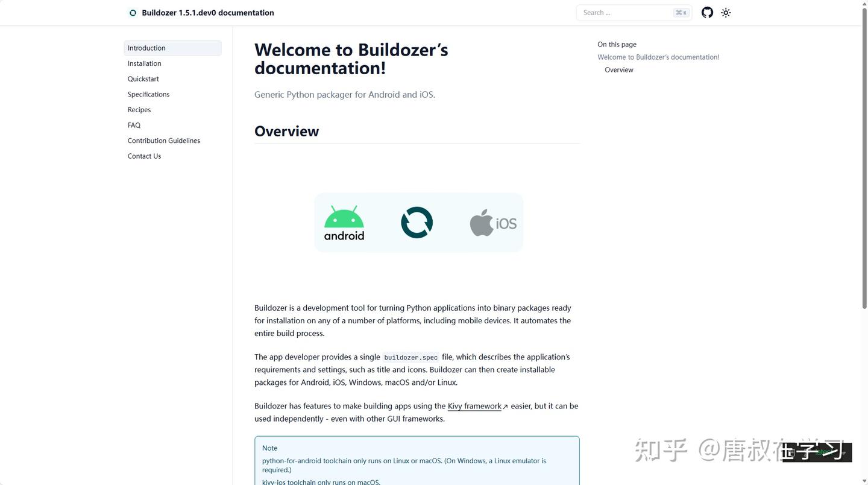Viewport: 868px width, 485px height.
Task: Click Welcome to Buildozer's documentation! contents link
Action: coord(658,57)
